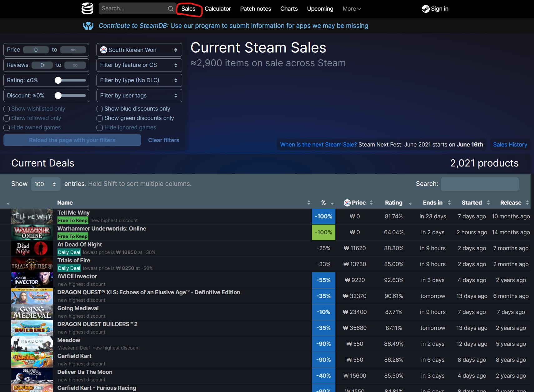Viewport: 534px width, 392px height.
Task: Click the Clear filters button
Action: click(164, 140)
